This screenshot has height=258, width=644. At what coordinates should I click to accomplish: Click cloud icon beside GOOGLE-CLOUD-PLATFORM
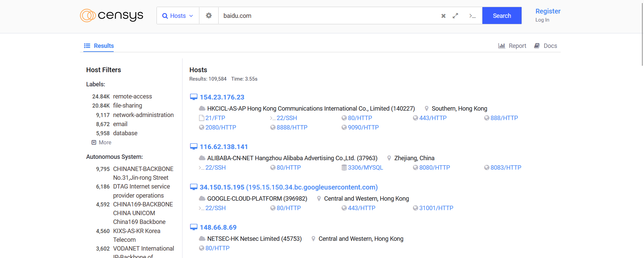202,199
